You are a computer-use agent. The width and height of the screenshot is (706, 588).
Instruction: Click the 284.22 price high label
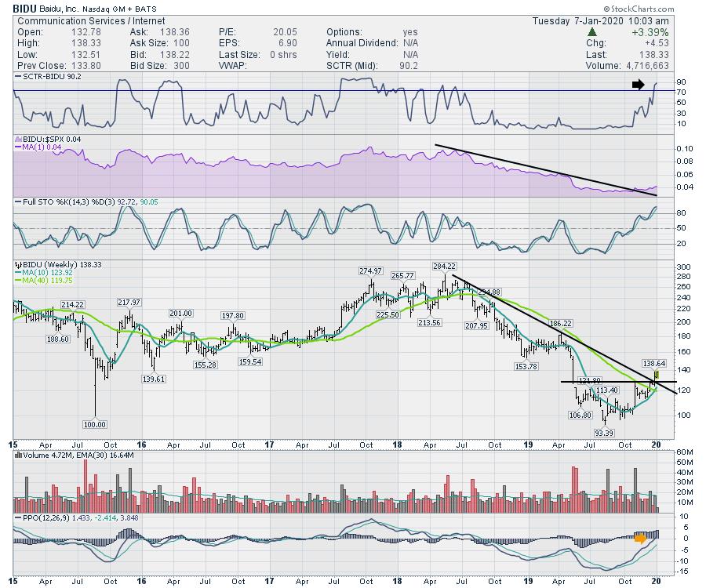tap(444, 267)
